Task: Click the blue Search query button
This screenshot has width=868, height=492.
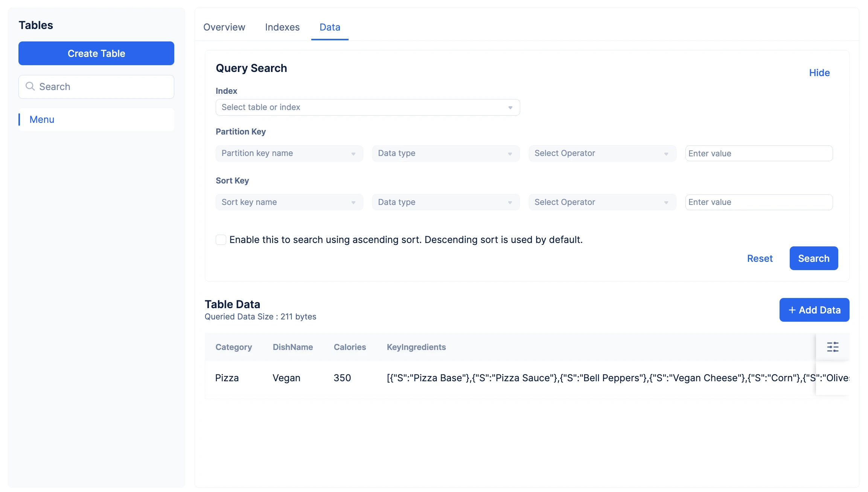Action: 814,258
